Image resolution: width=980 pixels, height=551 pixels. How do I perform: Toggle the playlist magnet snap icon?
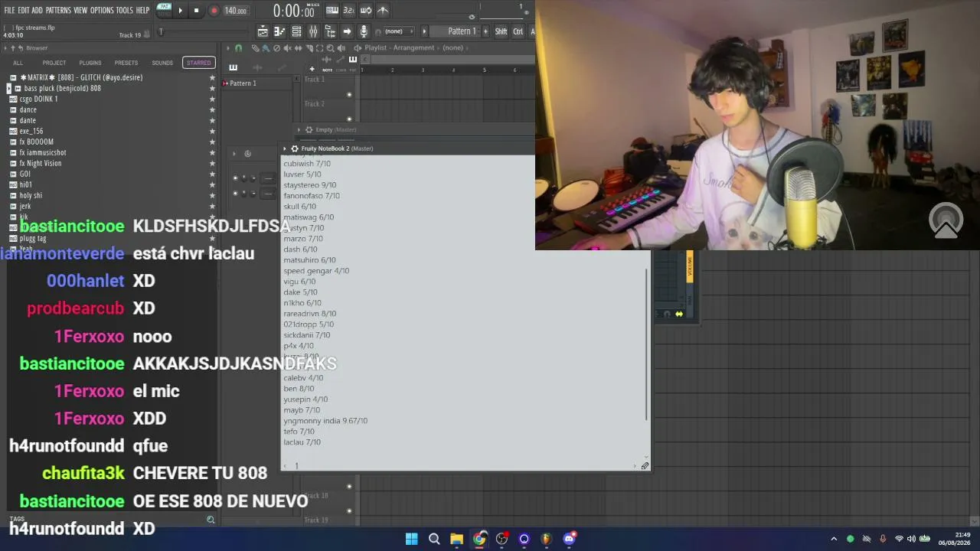pos(238,48)
